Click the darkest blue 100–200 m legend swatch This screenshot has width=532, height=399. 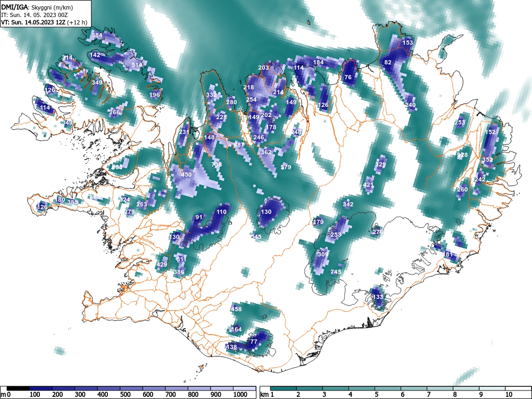point(41,388)
